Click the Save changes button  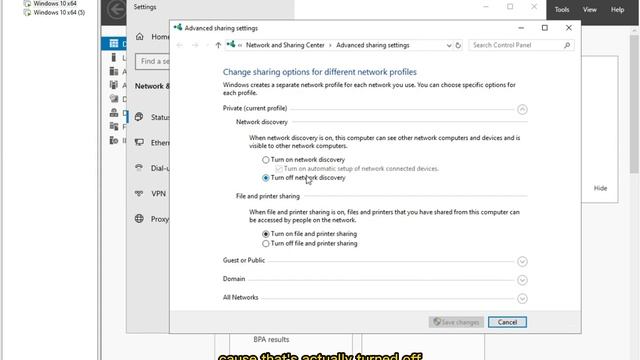click(456, 322)
